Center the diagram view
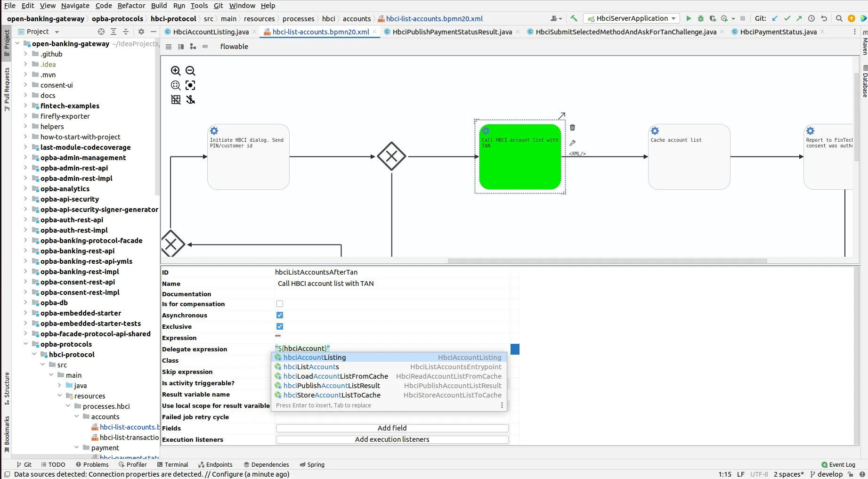Screen dimensions: 868x479 click(x=190, y=85)
